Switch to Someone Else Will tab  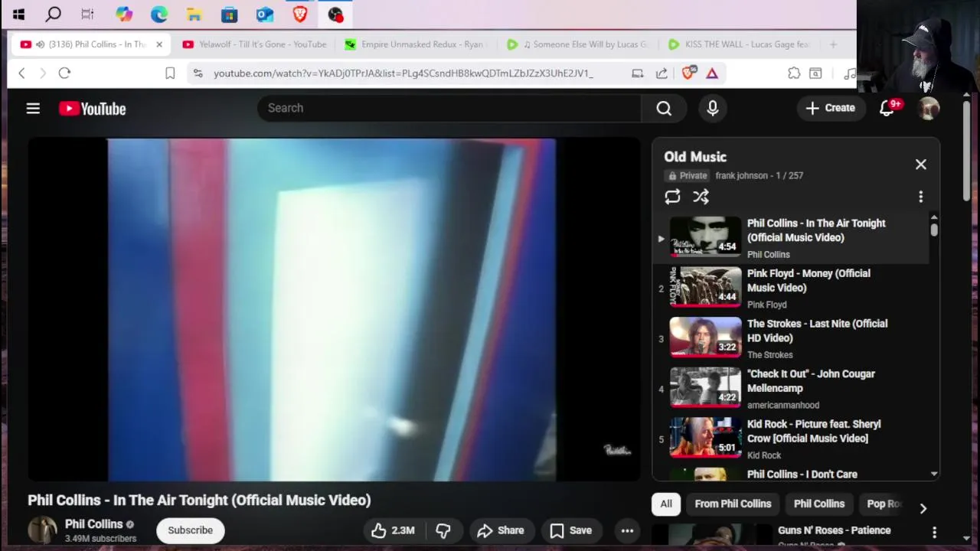click(x=580, y=44)
